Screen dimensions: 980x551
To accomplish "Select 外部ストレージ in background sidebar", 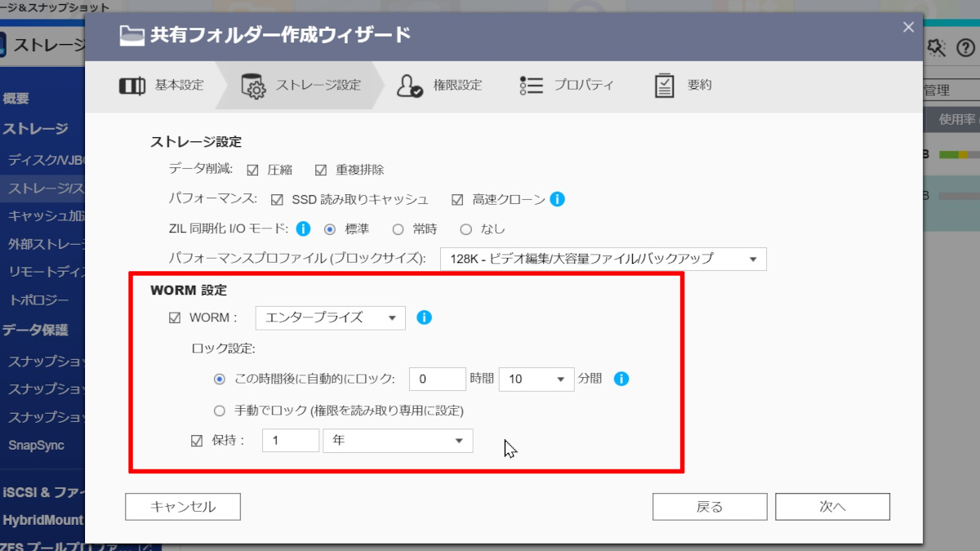I will (47, 245).
